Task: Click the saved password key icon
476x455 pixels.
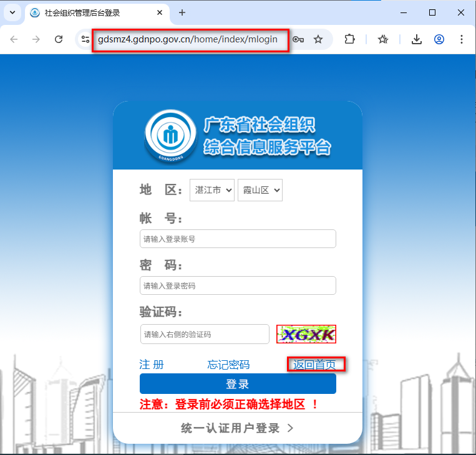Action: tap(298, 39)
